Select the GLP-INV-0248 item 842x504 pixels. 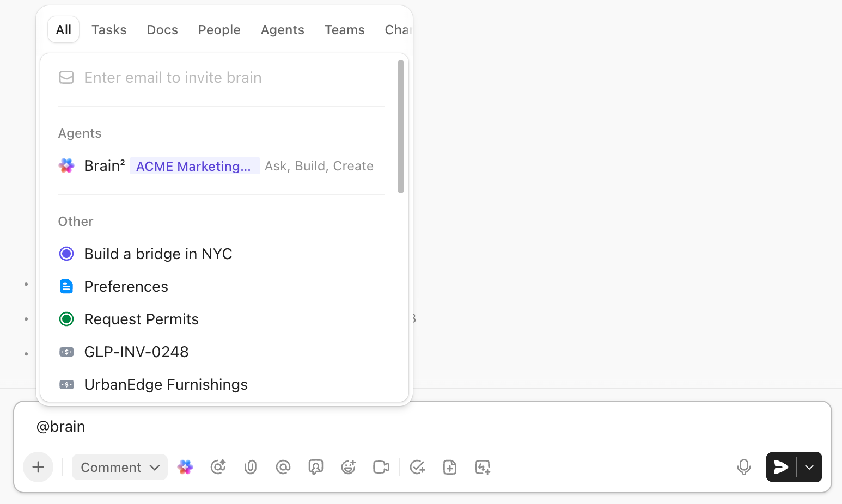pyautogui.click(x=221, y=352)
